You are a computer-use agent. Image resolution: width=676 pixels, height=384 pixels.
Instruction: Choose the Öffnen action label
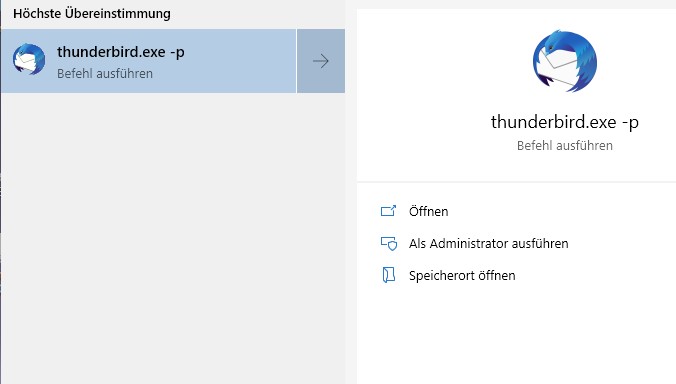(x=429, y=212)
